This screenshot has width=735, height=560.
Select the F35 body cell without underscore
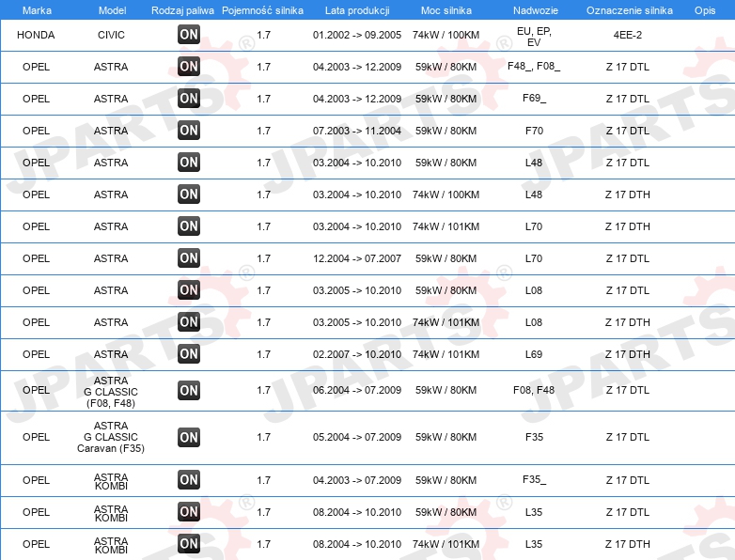pos(534,437)
